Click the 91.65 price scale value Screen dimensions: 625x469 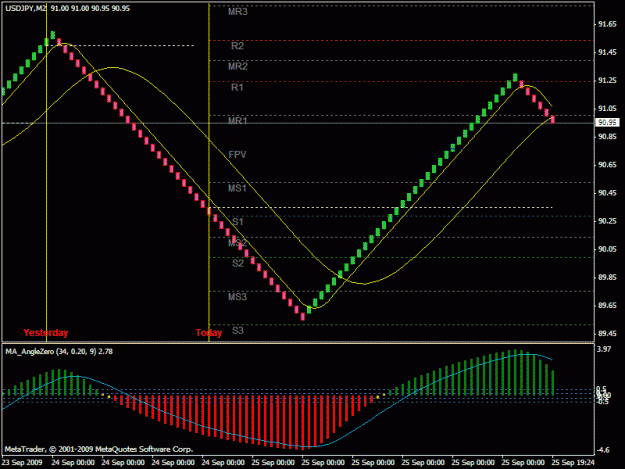click(x=607, y=25)
